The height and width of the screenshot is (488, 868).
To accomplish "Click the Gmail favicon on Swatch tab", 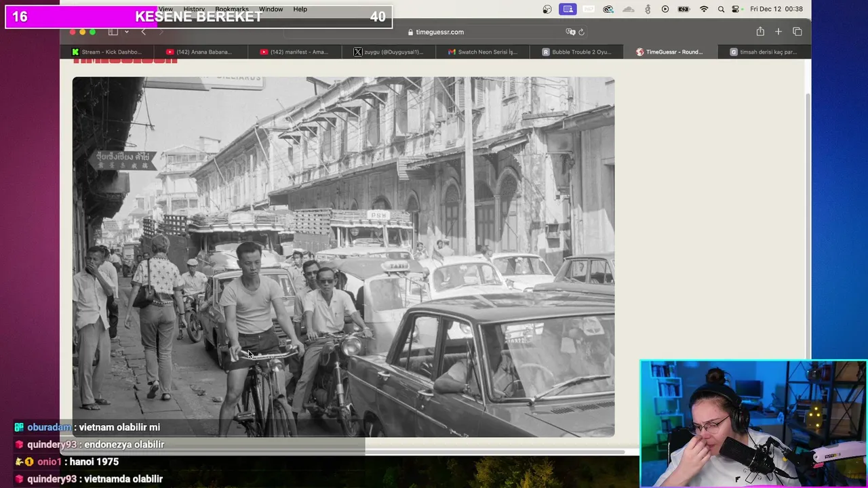I will click(452, 52).
